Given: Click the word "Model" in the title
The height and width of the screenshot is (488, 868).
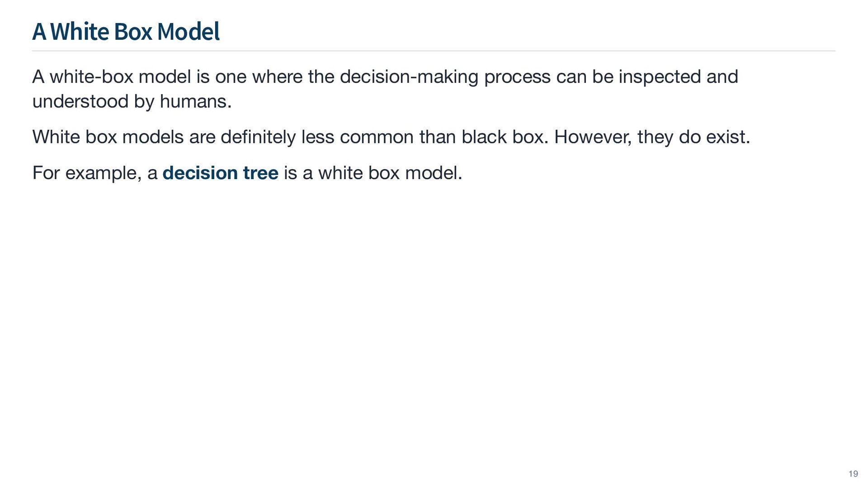Looking at the screenshot, I should point(188,32).
